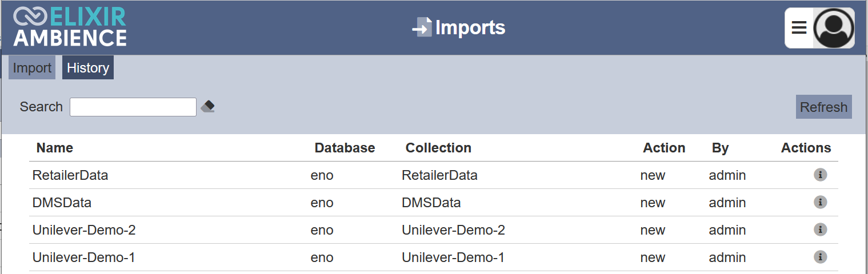Focus the Search text field
Viewport: 868px width, 274px height.
coord(133,107)
